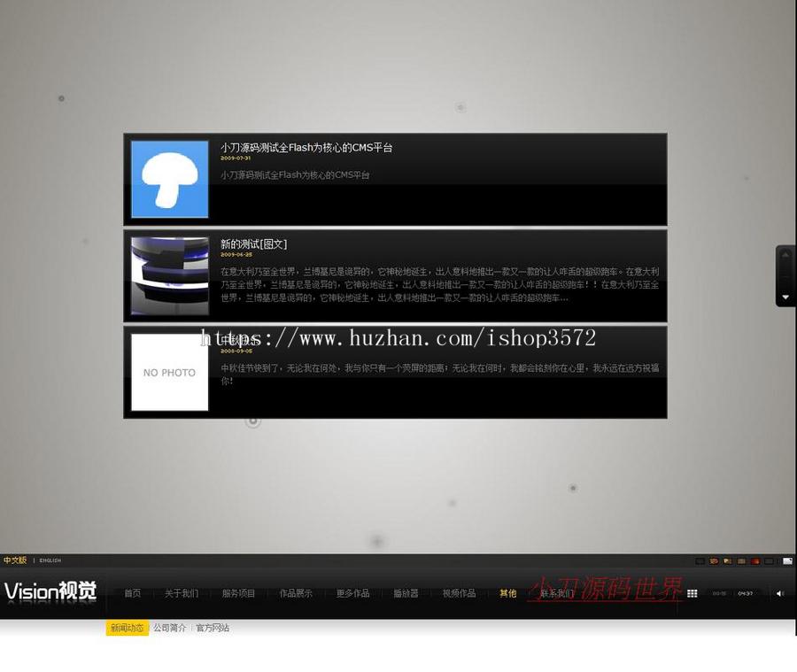Open article title 新的测试[图文]
The image size is (797, 672).
tap(253, 244)
